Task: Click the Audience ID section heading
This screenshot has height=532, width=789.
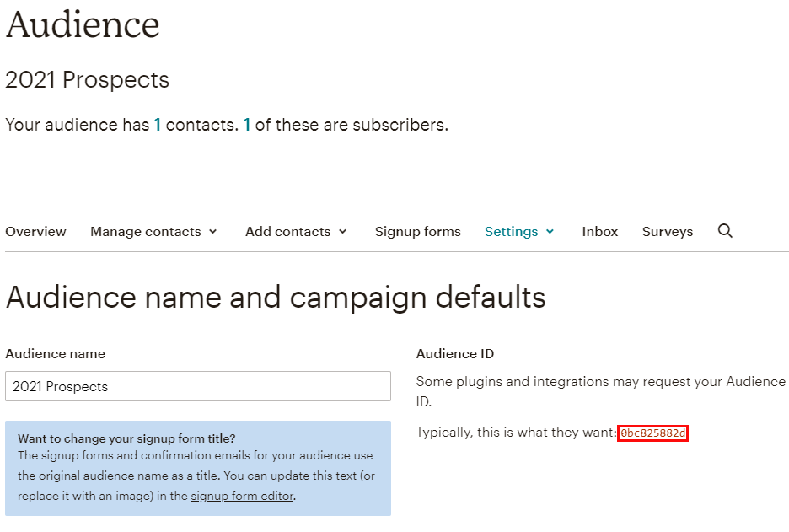Action: [x=455, y=353]
